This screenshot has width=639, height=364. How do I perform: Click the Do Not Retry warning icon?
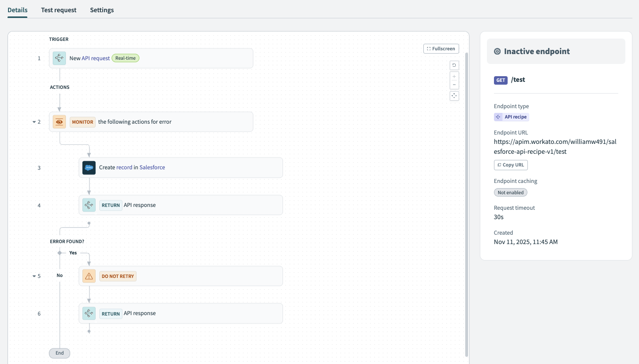click(89, 276)
